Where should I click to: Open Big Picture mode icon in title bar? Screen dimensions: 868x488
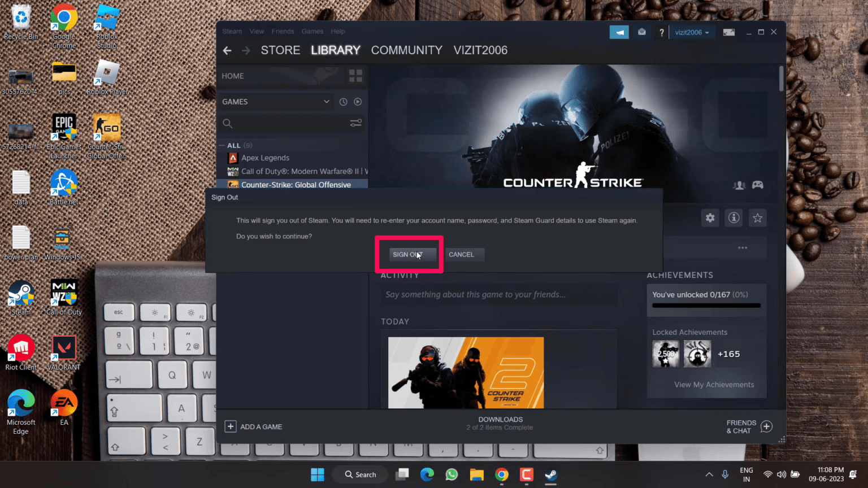tap(729, 32)
